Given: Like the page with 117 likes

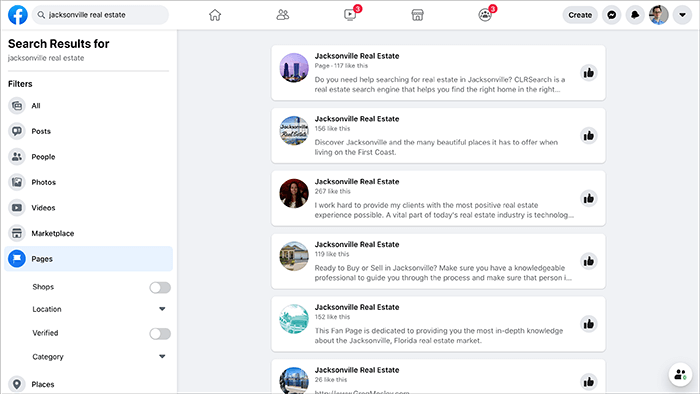Looking at the screenshot, I should click(588, 72).
